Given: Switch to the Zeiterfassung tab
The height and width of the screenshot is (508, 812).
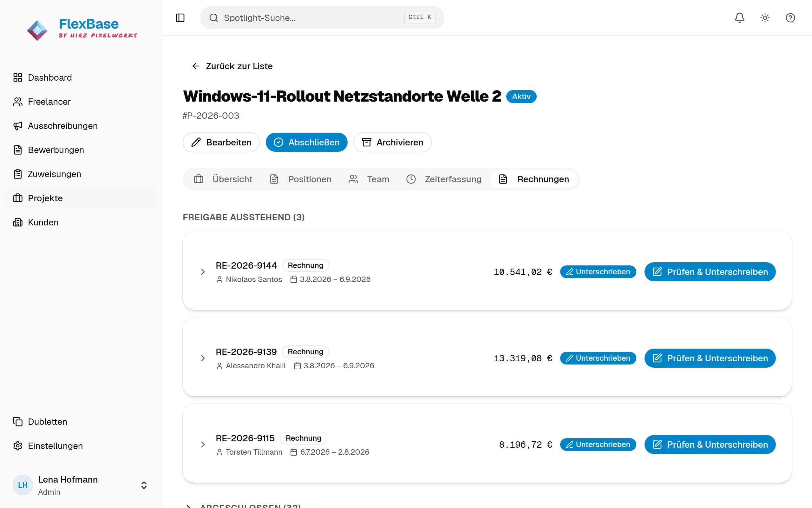Looking at the screenshot, I should (443, 179).
